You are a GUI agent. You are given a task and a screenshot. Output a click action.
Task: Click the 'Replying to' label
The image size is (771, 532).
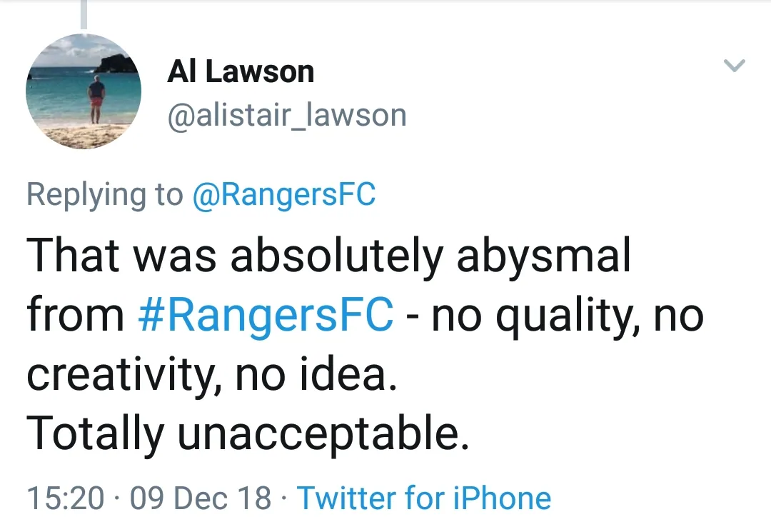tap(104, 194)
